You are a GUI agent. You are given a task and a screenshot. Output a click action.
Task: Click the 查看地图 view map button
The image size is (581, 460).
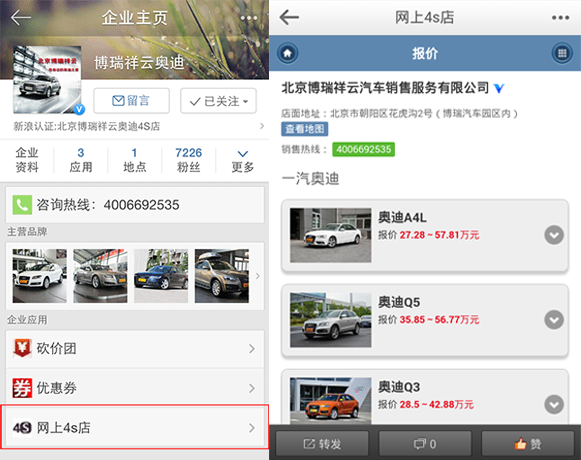(x=305, y=129)
